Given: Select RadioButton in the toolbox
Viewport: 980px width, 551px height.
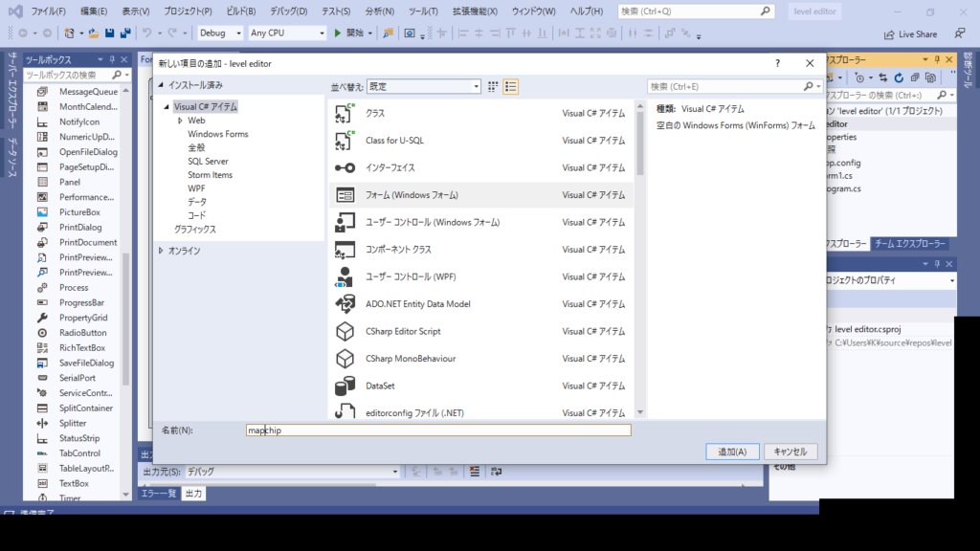Looking at the screenshot, I should click(x=82, y=333).
